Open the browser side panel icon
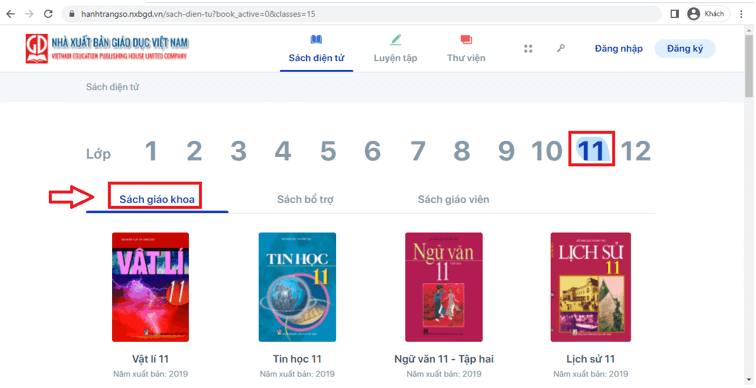 pyautogui.click(x=675, y=14)
